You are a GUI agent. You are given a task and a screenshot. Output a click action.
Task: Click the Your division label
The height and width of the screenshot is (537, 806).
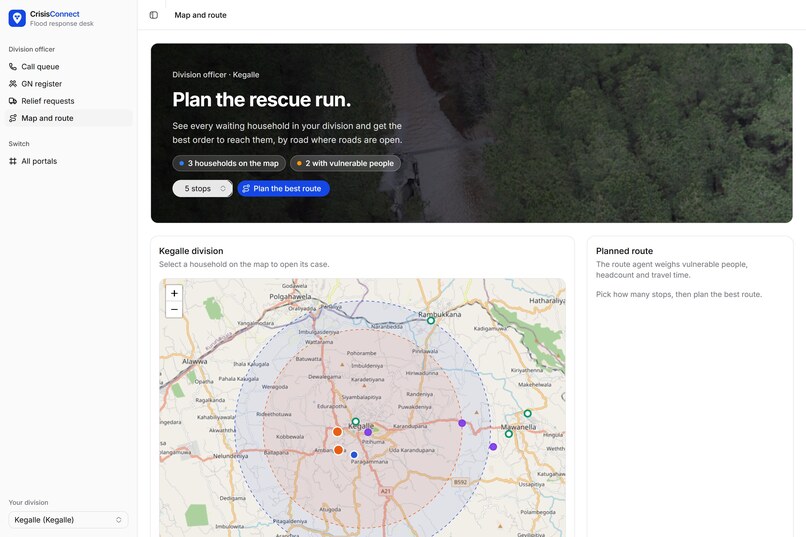[28, 503]
